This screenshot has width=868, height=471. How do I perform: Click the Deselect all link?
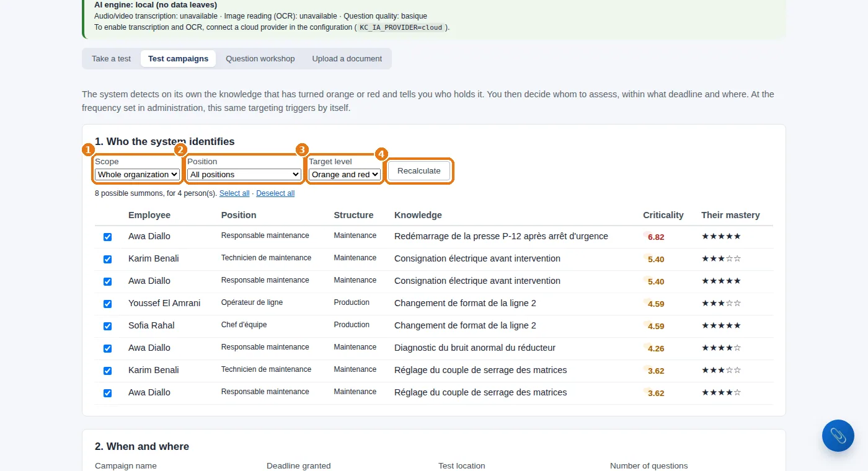coord(275,193)
